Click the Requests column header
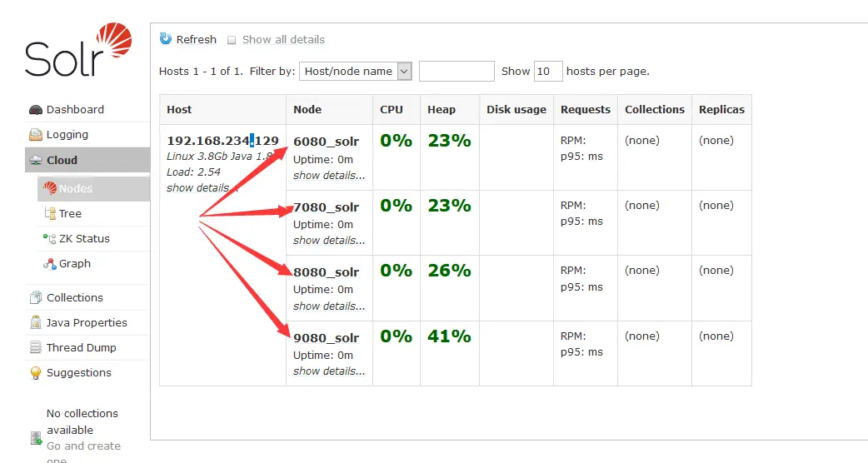This screenshot has height=463, width=868. point(585,110)
